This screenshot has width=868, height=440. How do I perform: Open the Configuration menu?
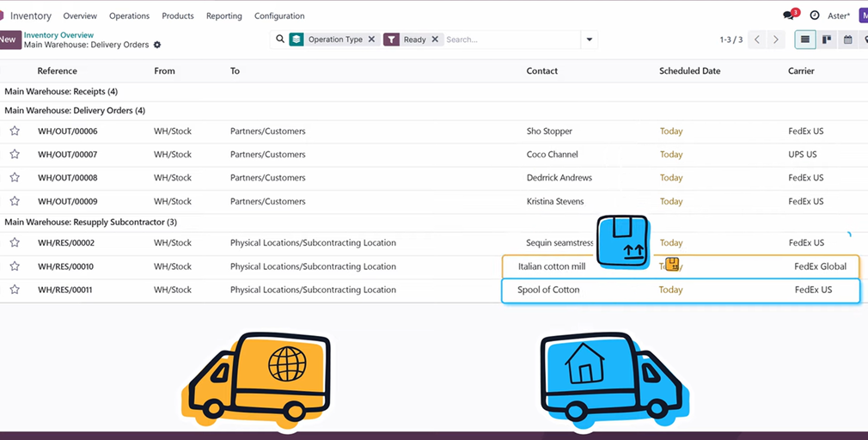coord(279,16)
